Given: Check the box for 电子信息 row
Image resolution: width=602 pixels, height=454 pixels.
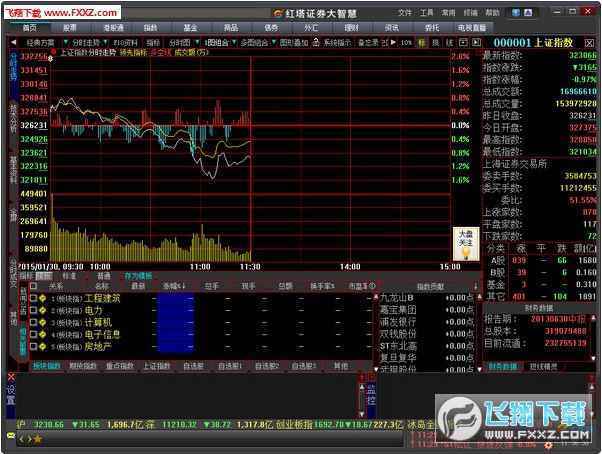Looking at the screenshot, I should pyautogui.click(x=33, y=335).
